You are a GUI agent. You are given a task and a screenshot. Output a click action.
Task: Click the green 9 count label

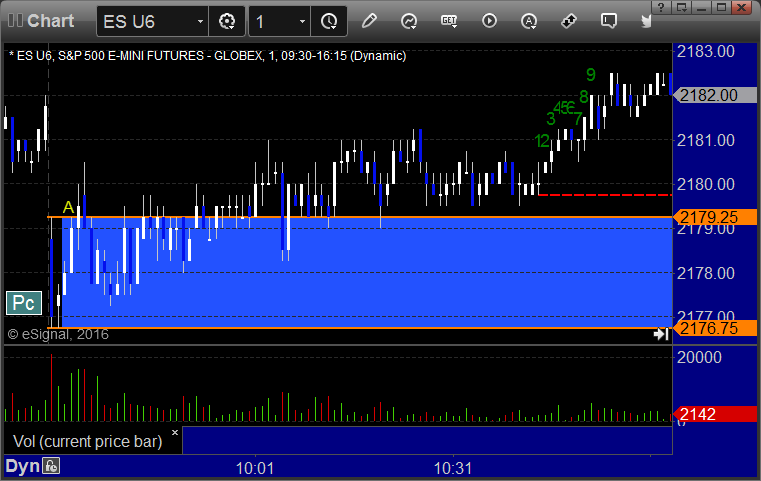pos(591,74)
